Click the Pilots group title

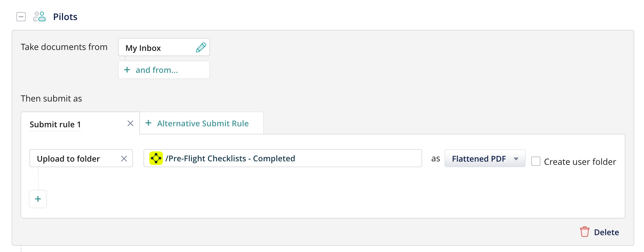click(65, 17)
